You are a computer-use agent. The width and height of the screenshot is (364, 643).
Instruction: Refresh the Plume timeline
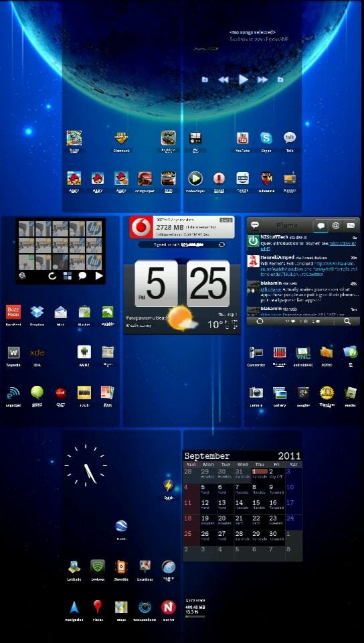pyautogui.click(x=259, y=321)
